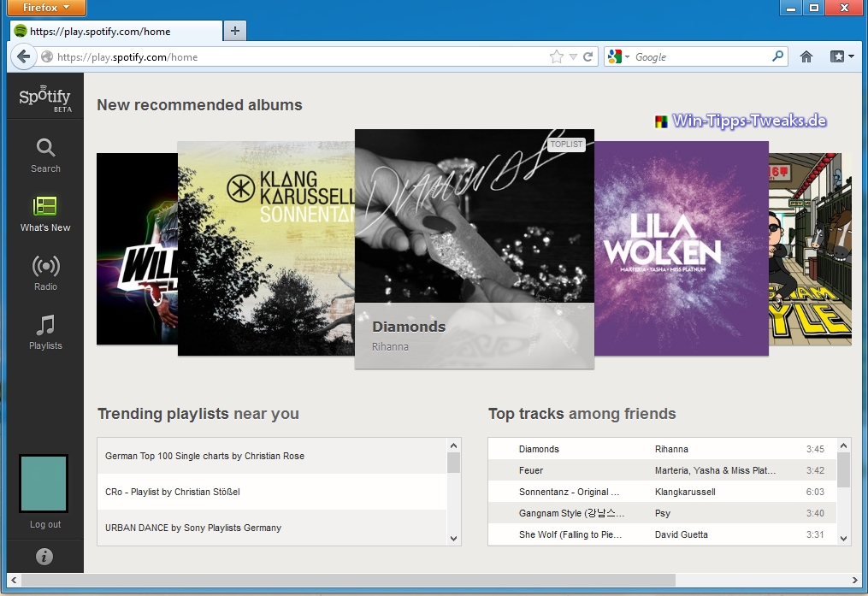Click artist Rihanna in top tracks
The image size is (868, 596).
click(671, 450)
